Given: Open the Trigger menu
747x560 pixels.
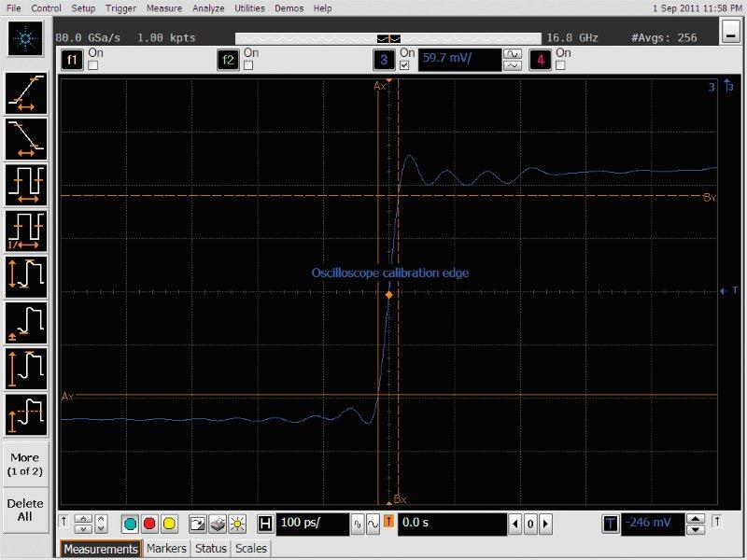Looking at the screenshot, I should tap(119, 7).
